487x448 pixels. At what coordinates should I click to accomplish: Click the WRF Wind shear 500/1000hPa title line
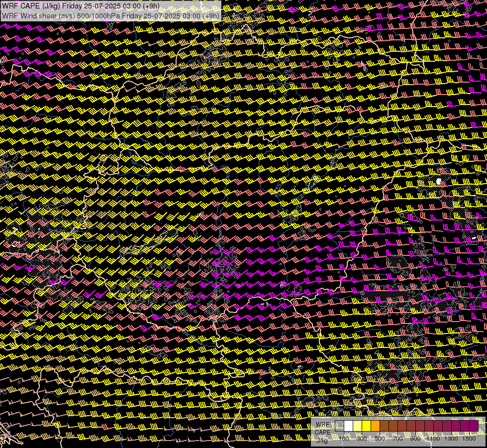110,16
